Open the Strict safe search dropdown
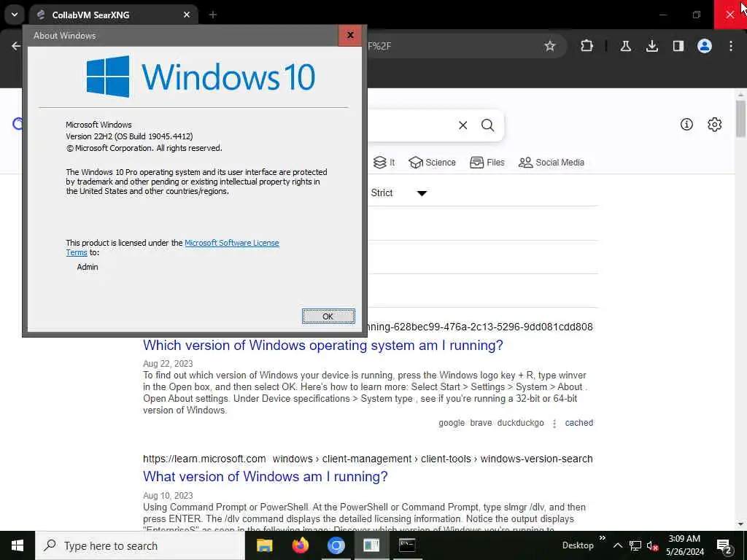 (399, 192)
